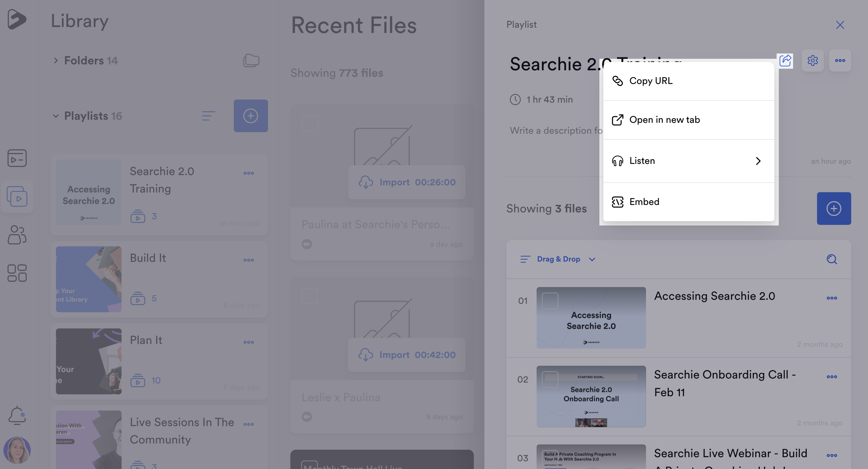Click the new folder icon beside Folders

tap(251, 60)
